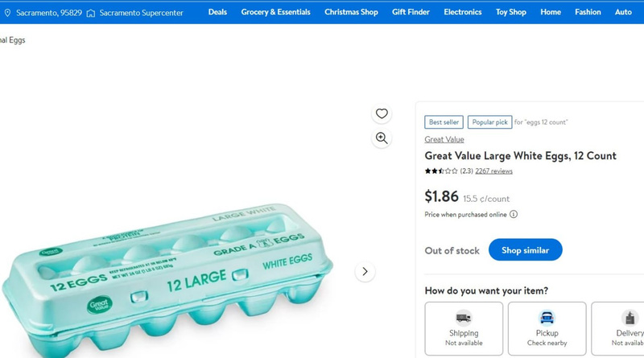Open Grocery & Essentials menu

pyautogui.click(x=275, y=12)
